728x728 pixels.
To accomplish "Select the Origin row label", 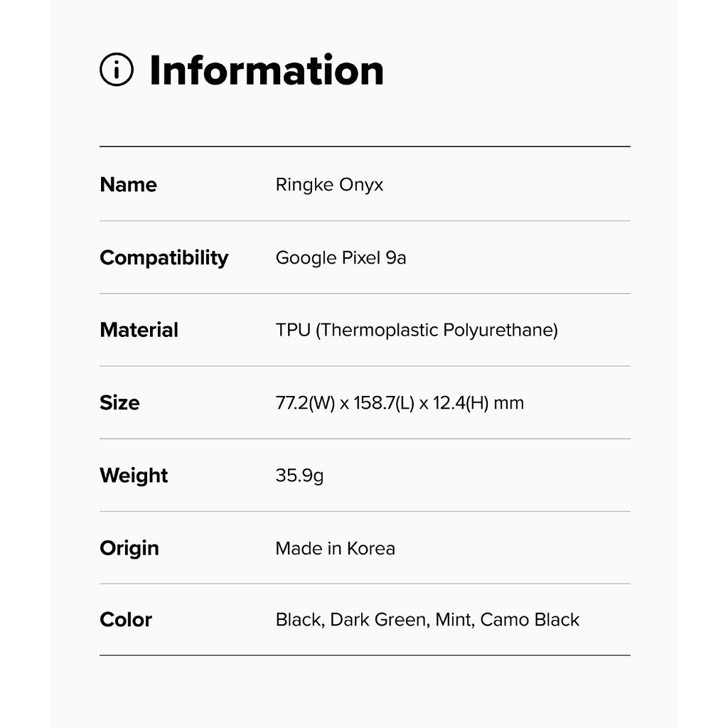I will pos(129,548).
